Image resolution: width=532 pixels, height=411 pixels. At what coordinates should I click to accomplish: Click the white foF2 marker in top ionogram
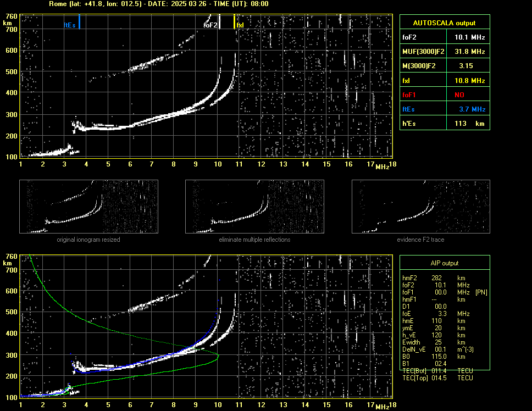(219, 21)
